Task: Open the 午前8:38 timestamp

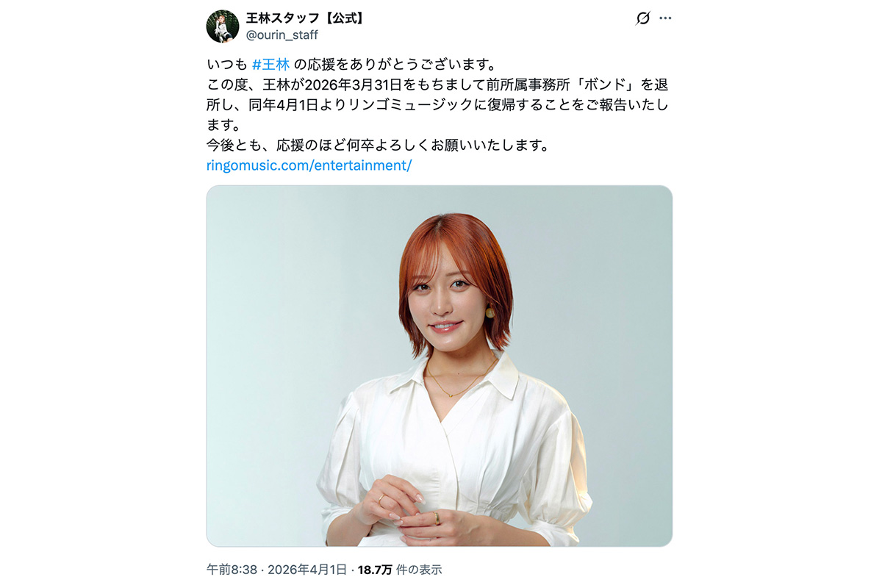Action: 232,570
